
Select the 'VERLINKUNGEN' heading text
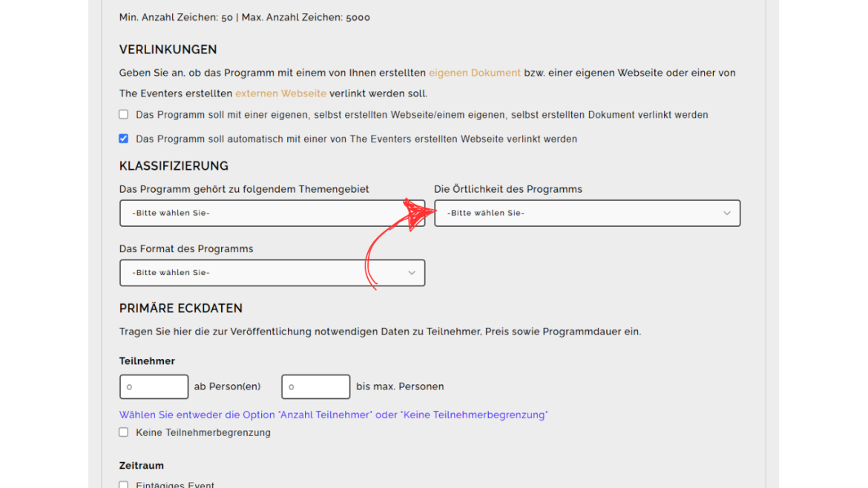click(168, 49)
